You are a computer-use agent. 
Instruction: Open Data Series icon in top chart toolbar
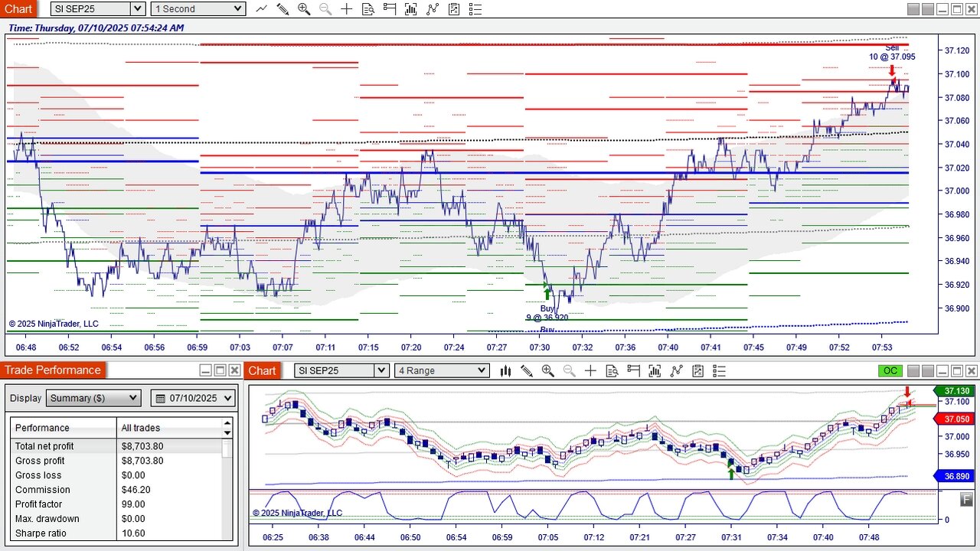[411, 9]
